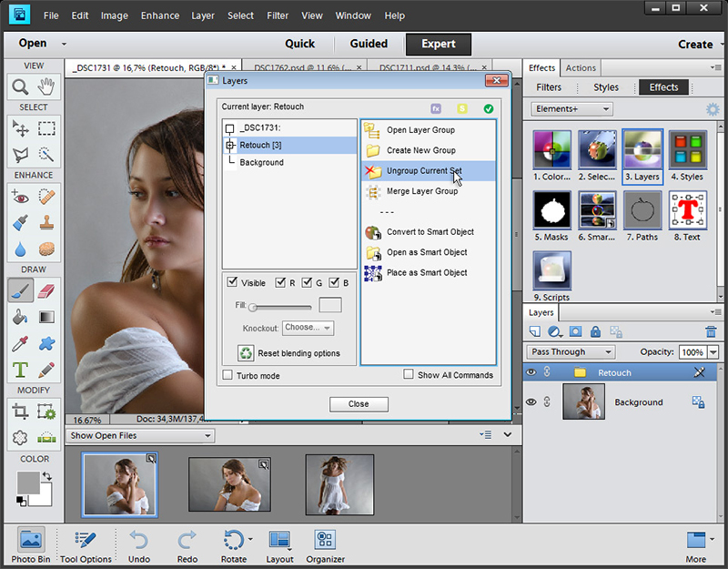Select the Zoom tool in View section

(20, 86)
